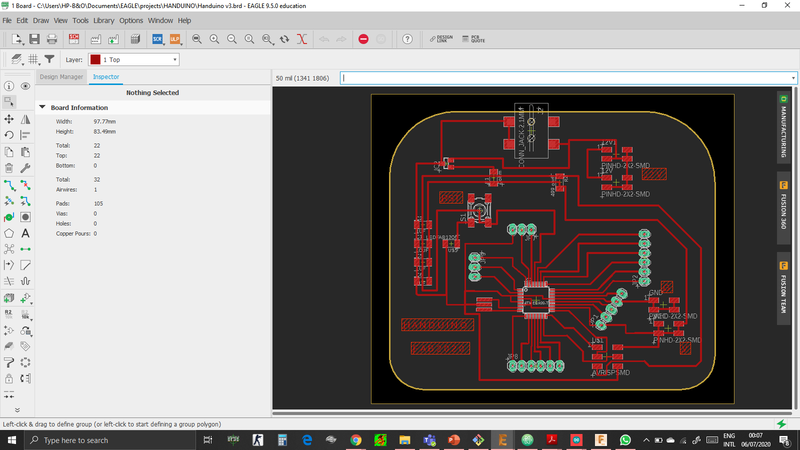This screenshot has height=450, width=800.
Task: Click the Print icon in toolbar
Action: tap(52, 39)
